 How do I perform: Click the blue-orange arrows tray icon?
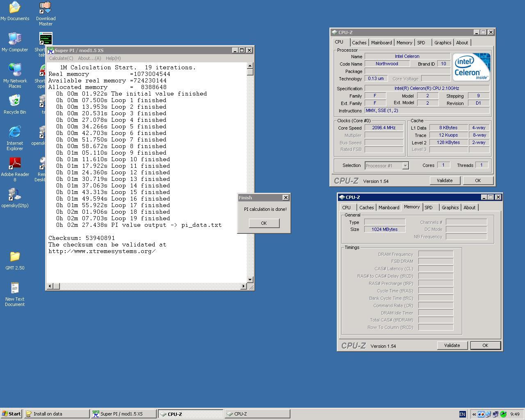[481, 414]
